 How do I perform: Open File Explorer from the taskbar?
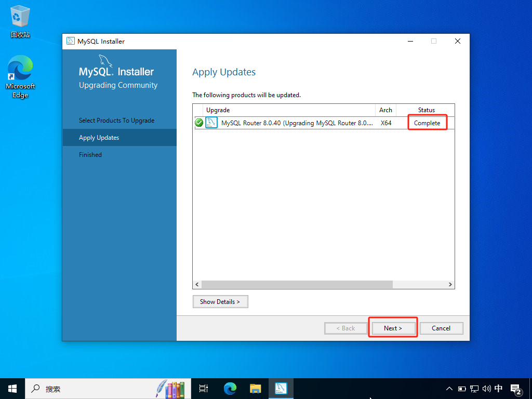coord(255,388)
